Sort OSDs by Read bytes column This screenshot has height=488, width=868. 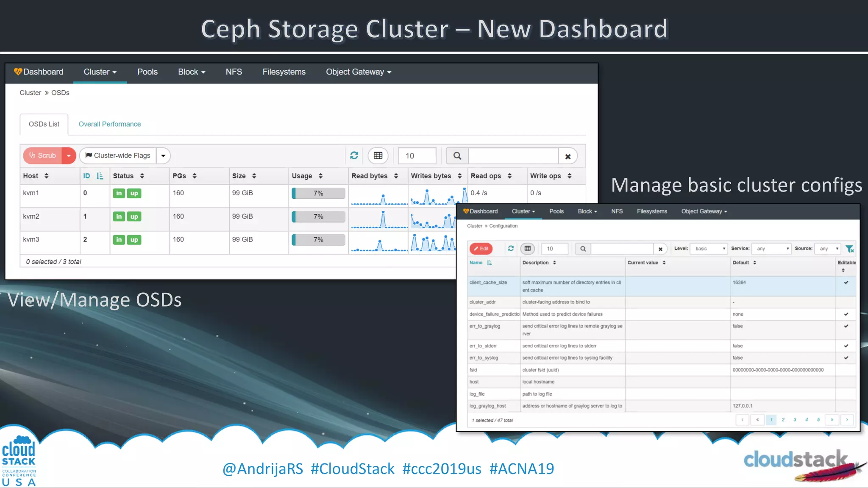pyautogui.click(x=378, y=176)
